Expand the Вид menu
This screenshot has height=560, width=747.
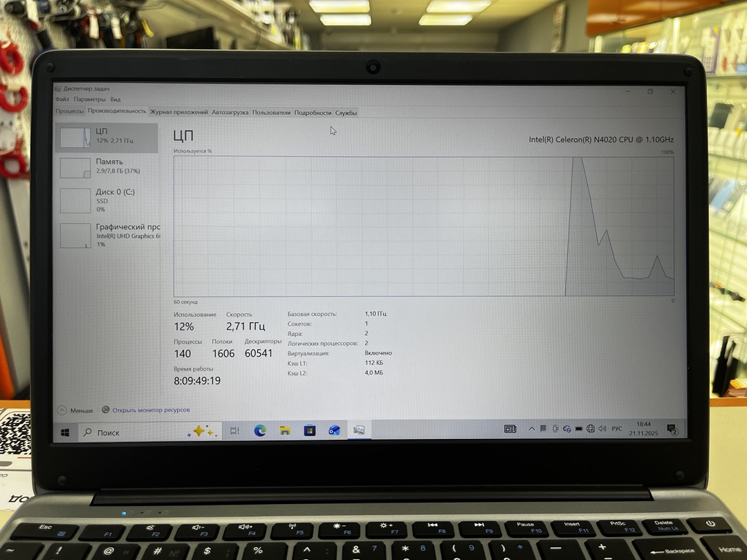pyautogui.click(x=116, y=100)
